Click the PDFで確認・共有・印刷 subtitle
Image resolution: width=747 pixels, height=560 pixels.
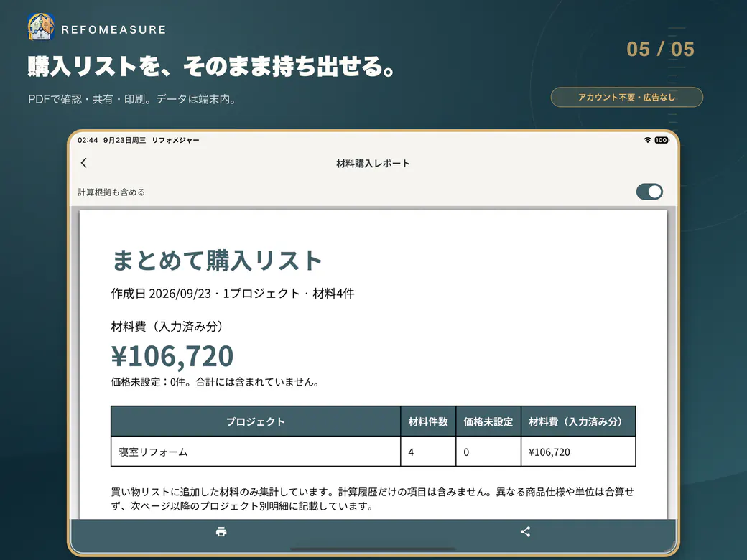coord(132,99)
